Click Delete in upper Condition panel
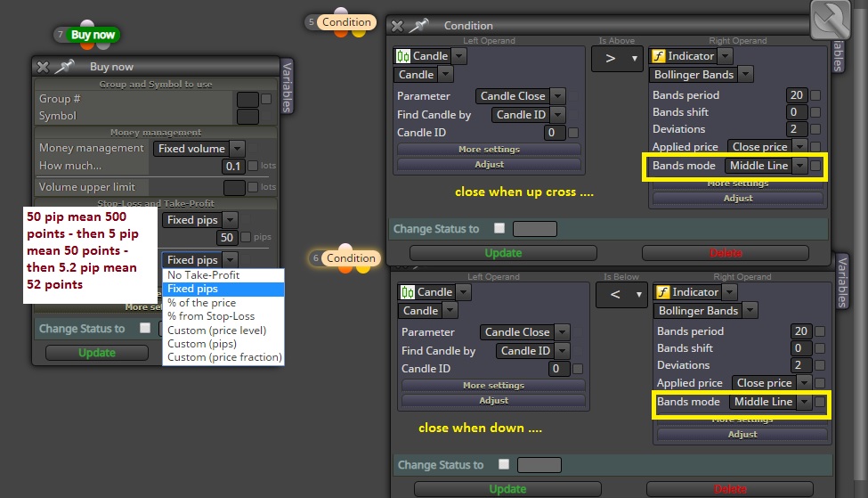 (x=726, y=253)
